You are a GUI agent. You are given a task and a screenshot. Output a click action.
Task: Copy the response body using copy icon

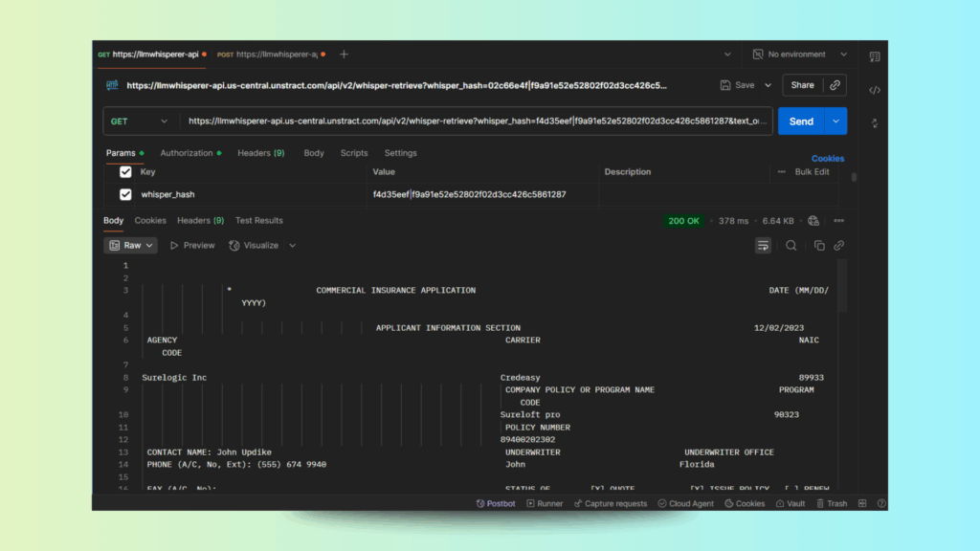pyautogui.click(x=819, y=246)
